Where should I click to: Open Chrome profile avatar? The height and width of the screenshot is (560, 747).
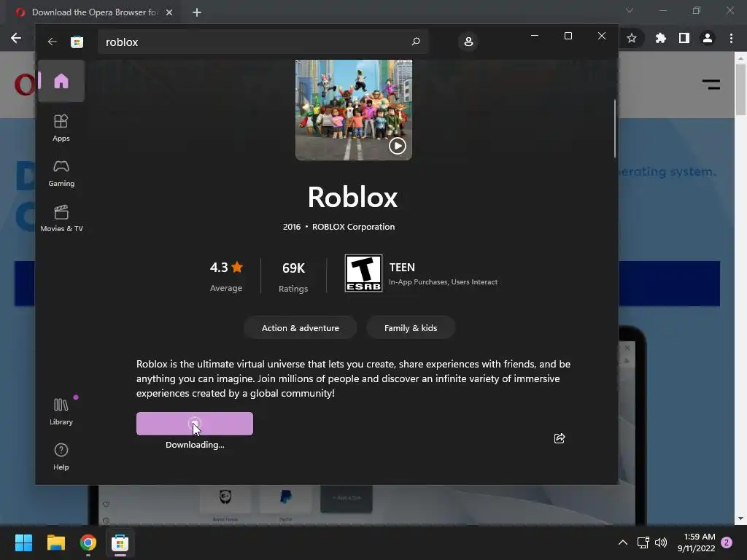point(708,38)
